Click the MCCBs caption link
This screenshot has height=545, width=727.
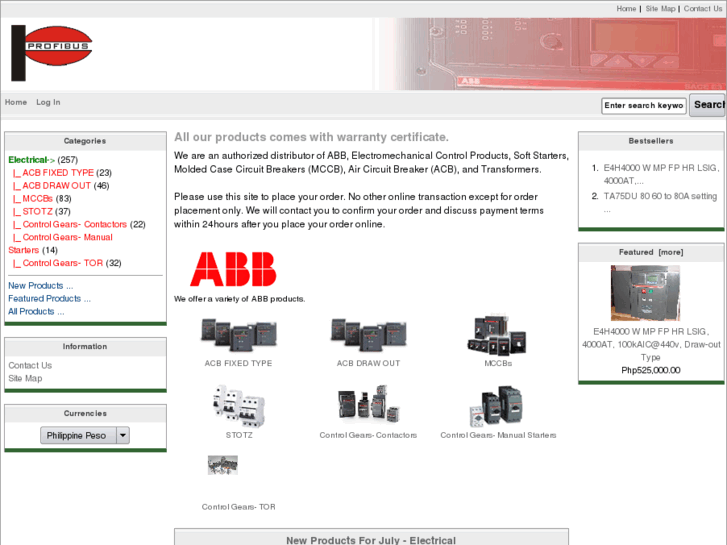click(498, 363)
